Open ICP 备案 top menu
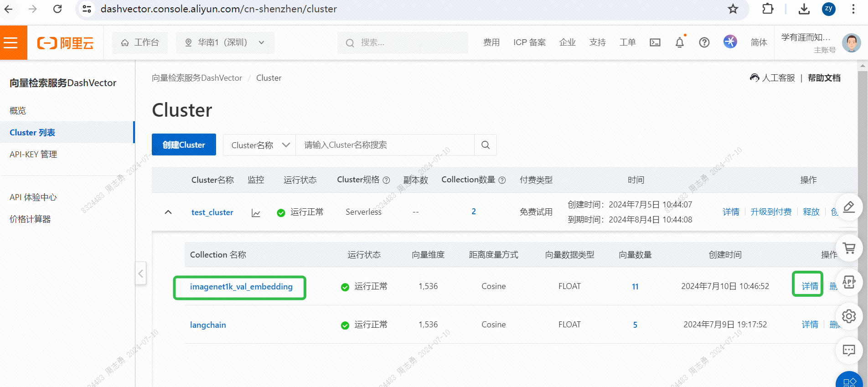 (x=529, y=42)
